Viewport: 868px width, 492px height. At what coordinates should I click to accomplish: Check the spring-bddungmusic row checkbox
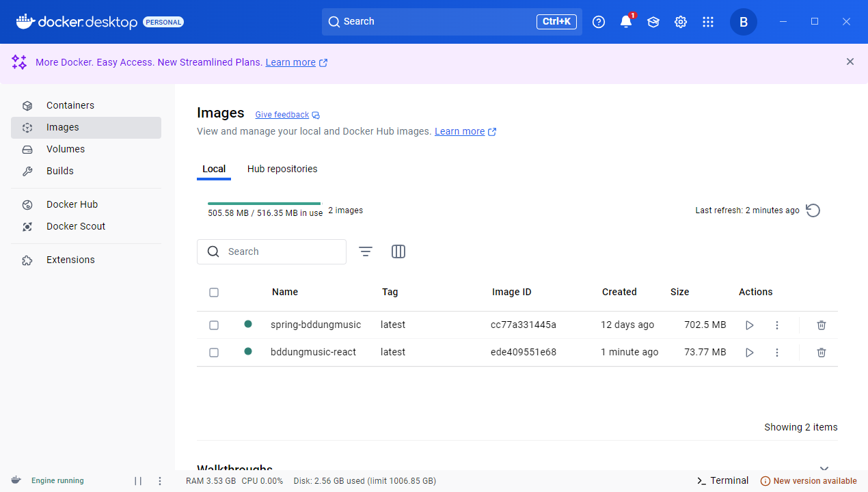coord(214,325)
